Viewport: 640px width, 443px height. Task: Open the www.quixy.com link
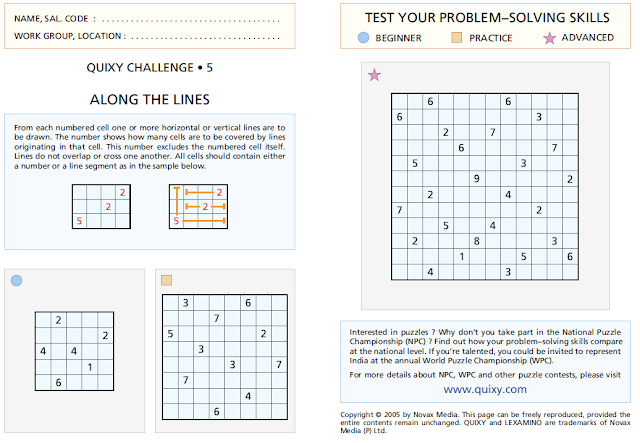[485, 389]
